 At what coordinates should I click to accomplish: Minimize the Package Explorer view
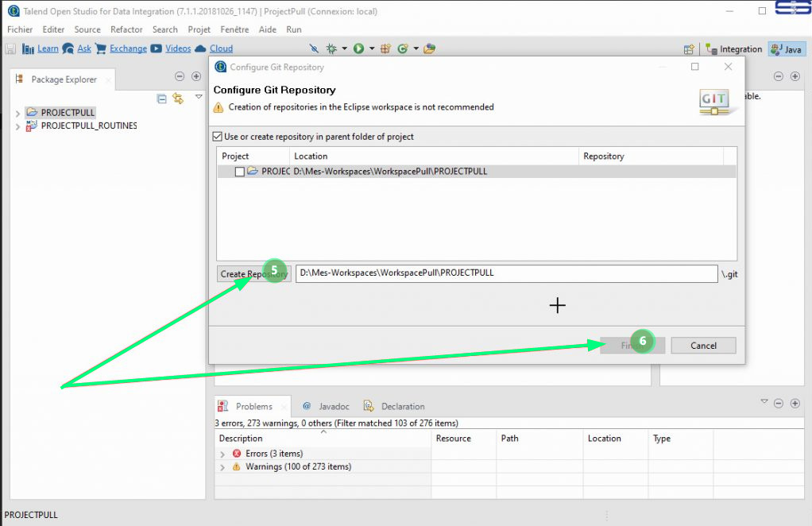pos(180,76)
